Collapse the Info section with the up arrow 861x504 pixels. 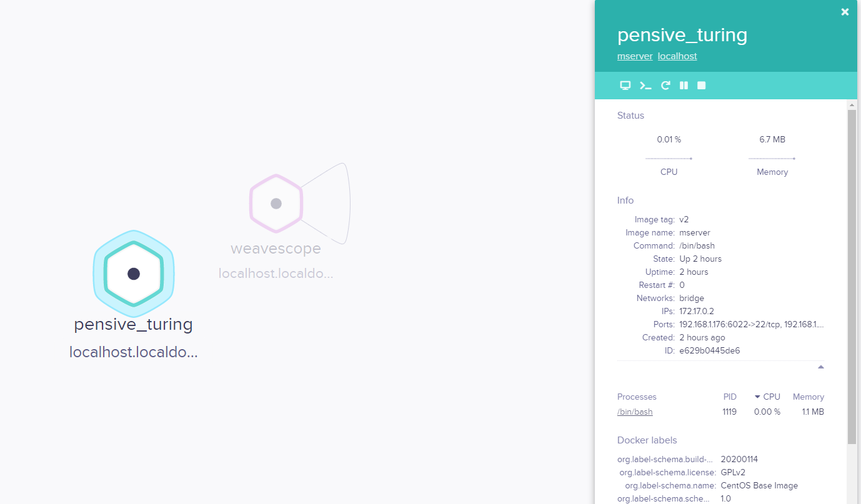821,367
